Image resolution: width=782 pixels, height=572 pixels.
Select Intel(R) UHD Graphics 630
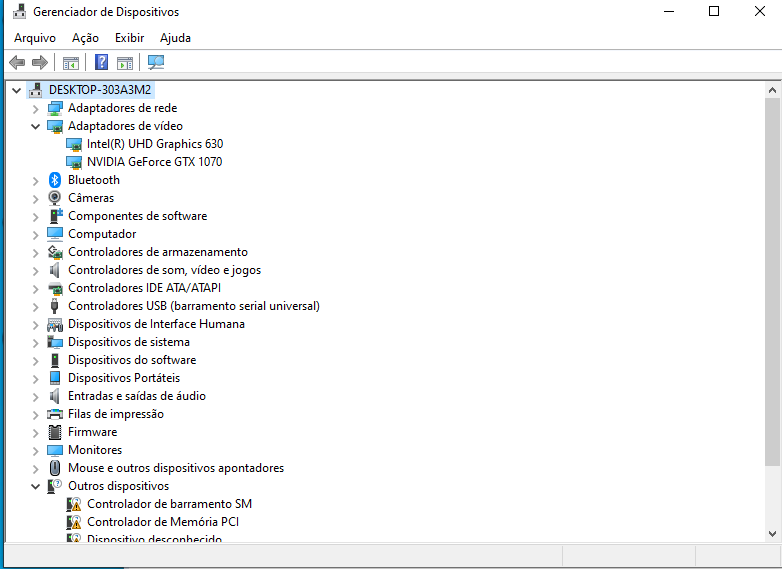(155, 144)
